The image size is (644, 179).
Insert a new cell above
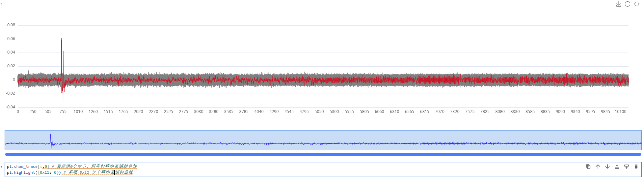(x=617, y=167)
